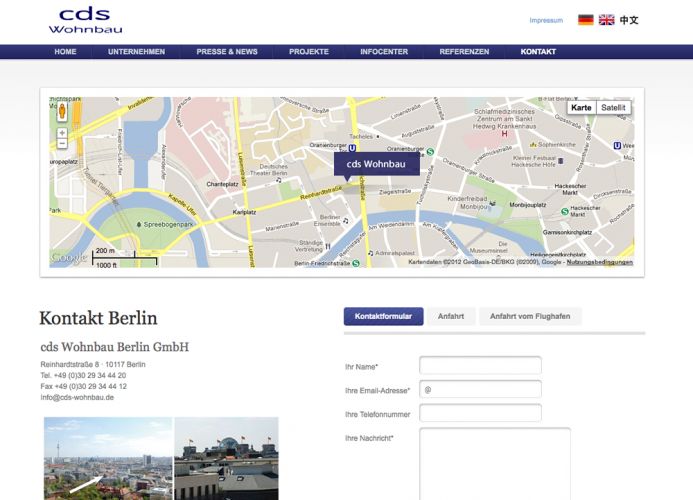Select the Anfahrt vom Flughafen tab

click(x=530, y=317)
